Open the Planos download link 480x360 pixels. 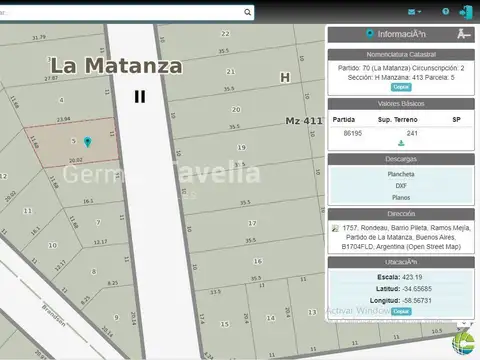click(x=401, y=197)
